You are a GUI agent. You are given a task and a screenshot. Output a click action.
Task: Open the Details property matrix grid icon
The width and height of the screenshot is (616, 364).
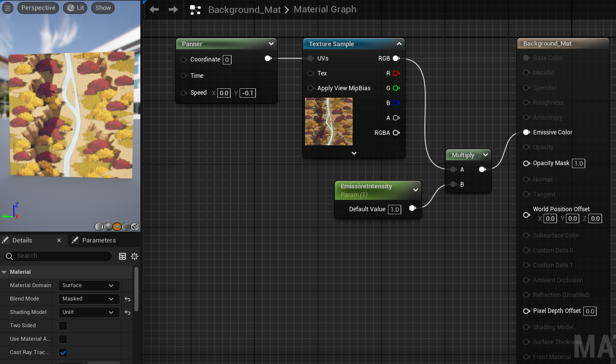pos(123,256)
